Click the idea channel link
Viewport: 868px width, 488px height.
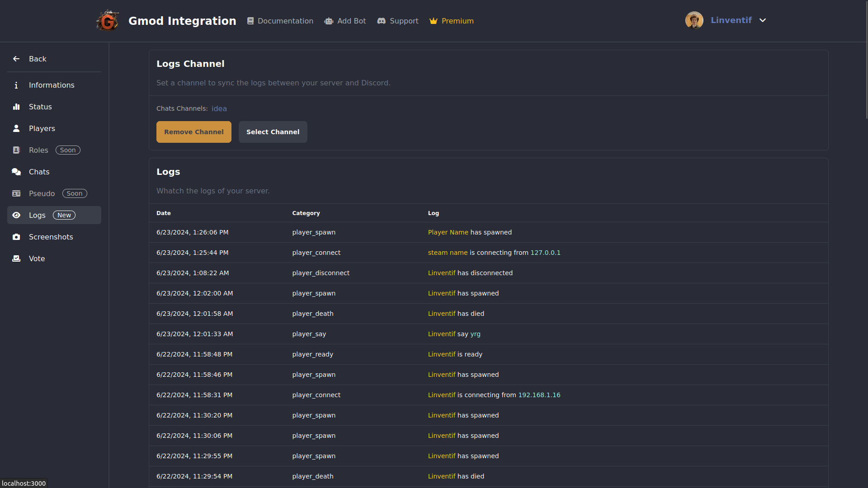point(219,108)
